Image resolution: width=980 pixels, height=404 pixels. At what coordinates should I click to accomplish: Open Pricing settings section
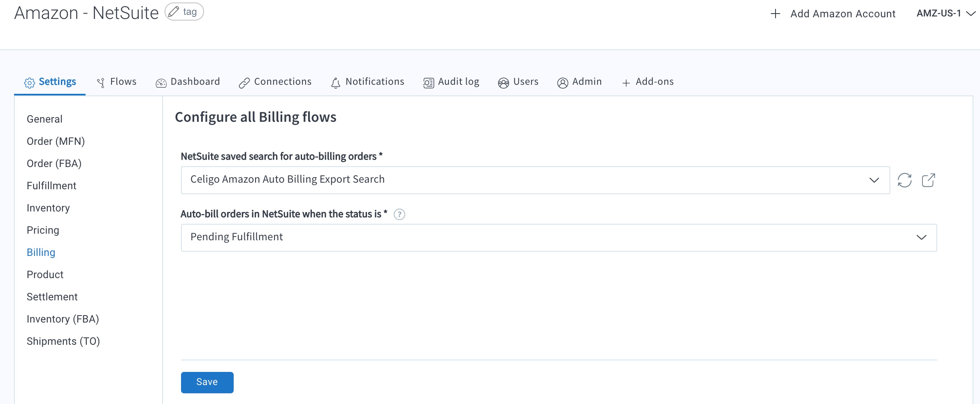coord(43,230)
